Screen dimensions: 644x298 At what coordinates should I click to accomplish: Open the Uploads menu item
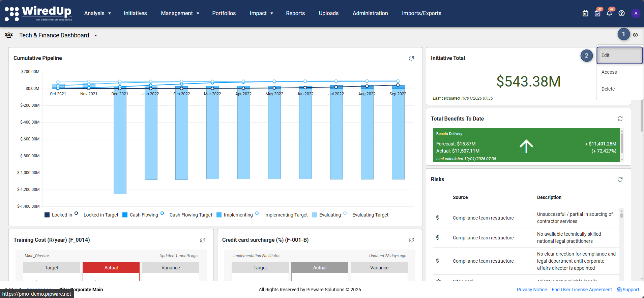pyautogui.click(x=329, y=13)
